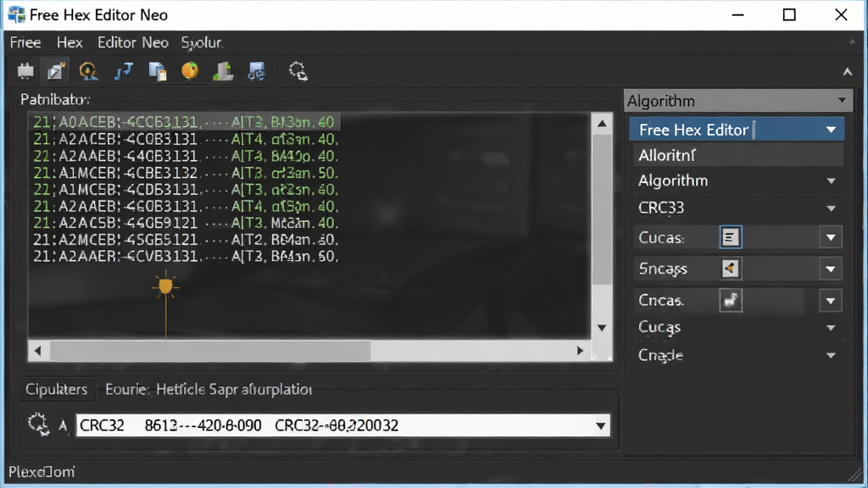868x488 pixels.
Task: Open the Editor Neo menu
Action: tap(133, 42)
